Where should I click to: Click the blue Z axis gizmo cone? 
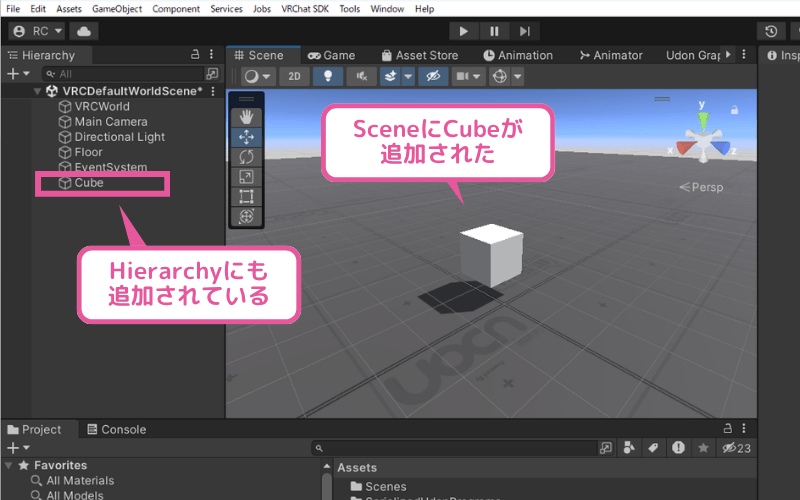[x=720, y=147]
